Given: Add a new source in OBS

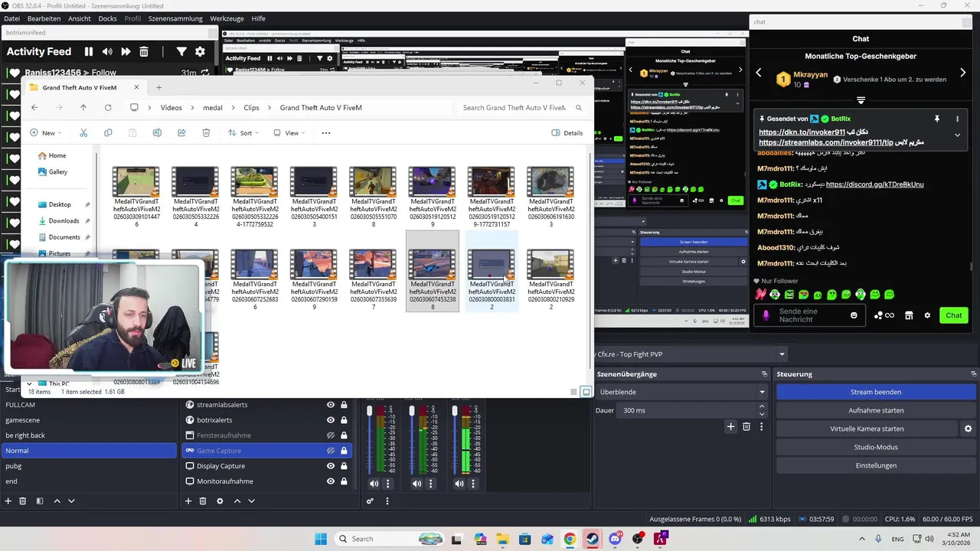Looking at the screenshot, I should click(188, 501).
